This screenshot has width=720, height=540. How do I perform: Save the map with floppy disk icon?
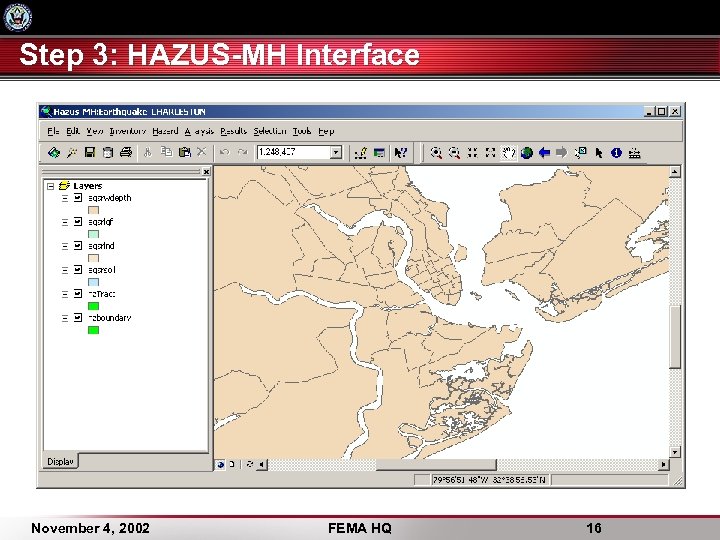point(90,152)
